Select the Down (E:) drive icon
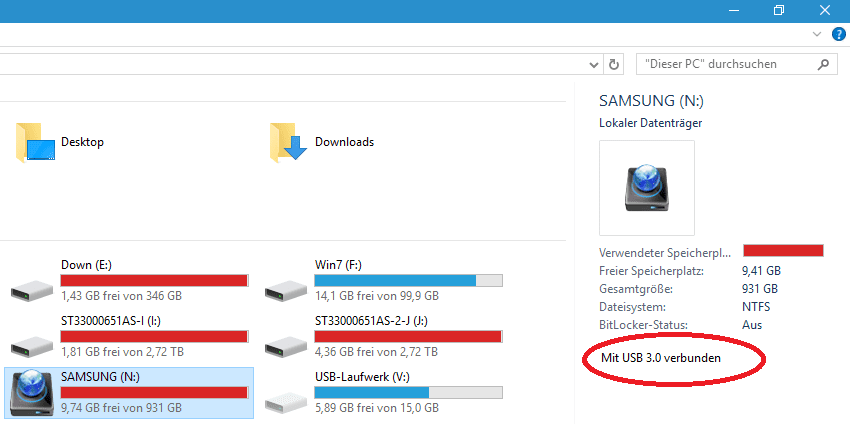 click(32, 291)
